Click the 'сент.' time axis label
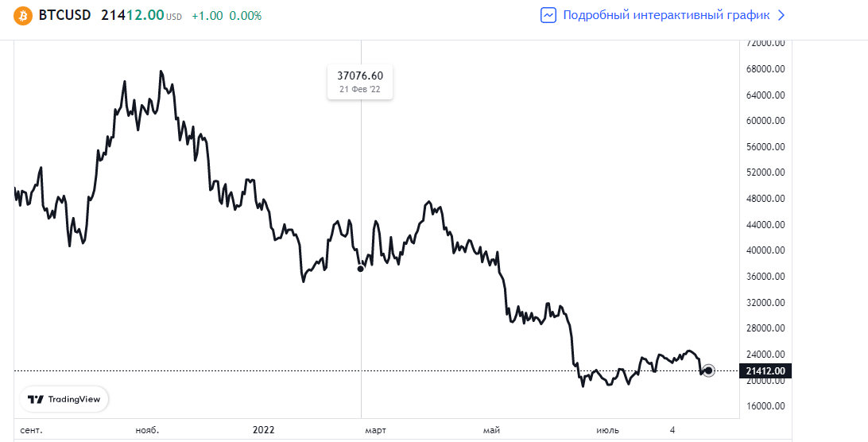The width and height of the screenshot is (868, 442). pyautogui.click(x=31, y=430)
